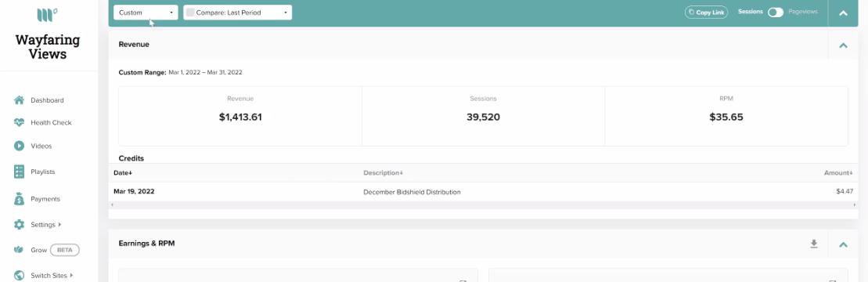868x282 pixels.
Task: Go to Playlists in the sidebar
Action: (x=42, y=172)
